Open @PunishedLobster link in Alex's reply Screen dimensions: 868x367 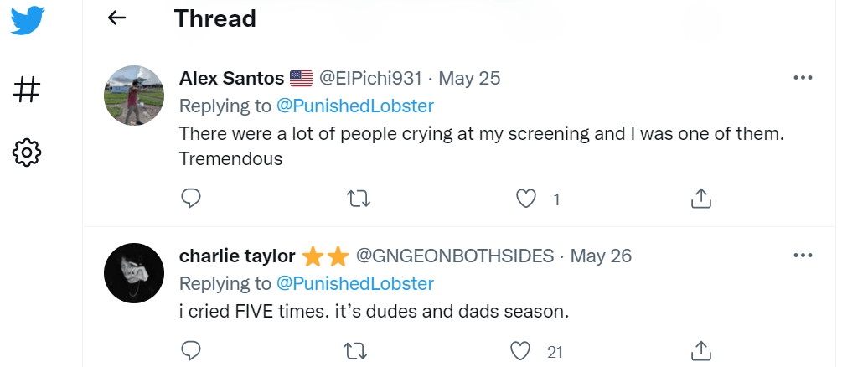pyautogui.click(x=355, y=106)
